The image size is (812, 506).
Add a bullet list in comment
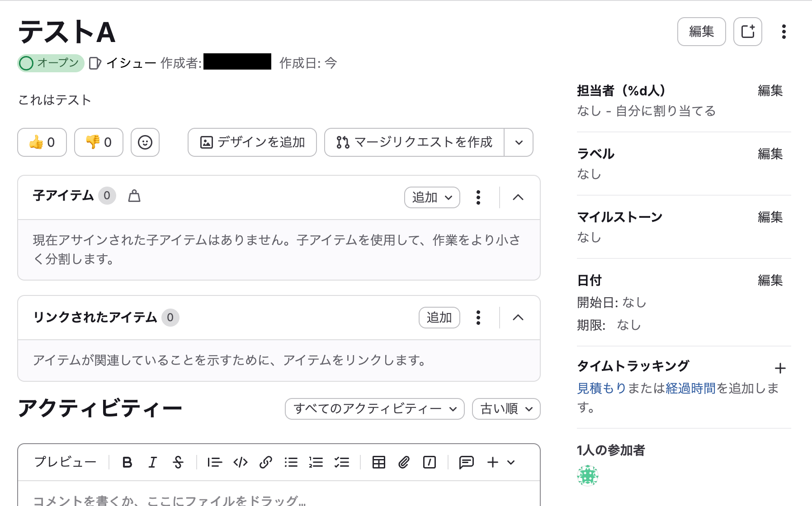click(291, 462)
